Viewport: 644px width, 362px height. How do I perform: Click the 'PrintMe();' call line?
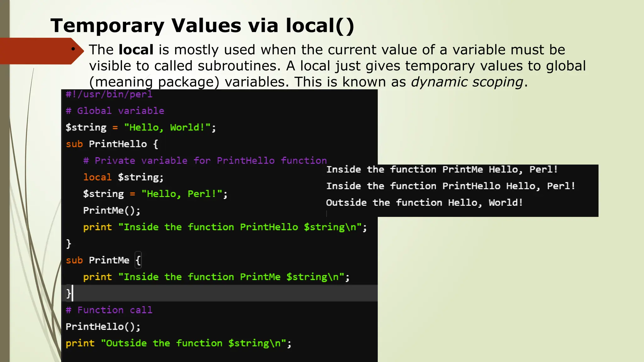pyautogui.click(x=112, y=210)
